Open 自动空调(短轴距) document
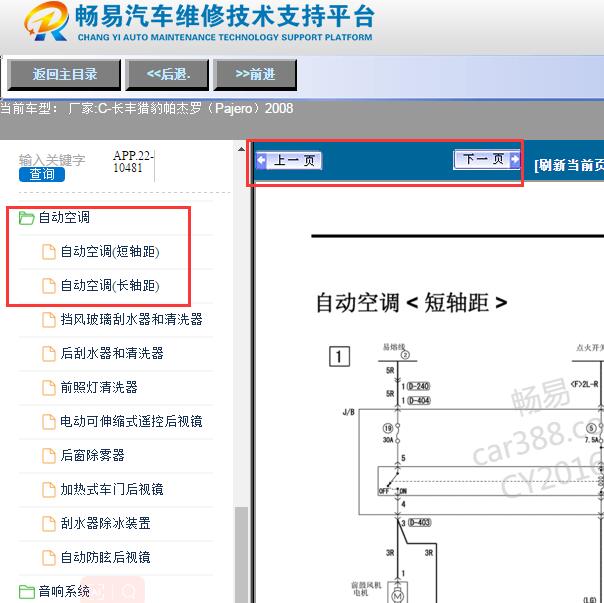Image resolution: width=604 pixels, height=603 pixels. [110, 252]
